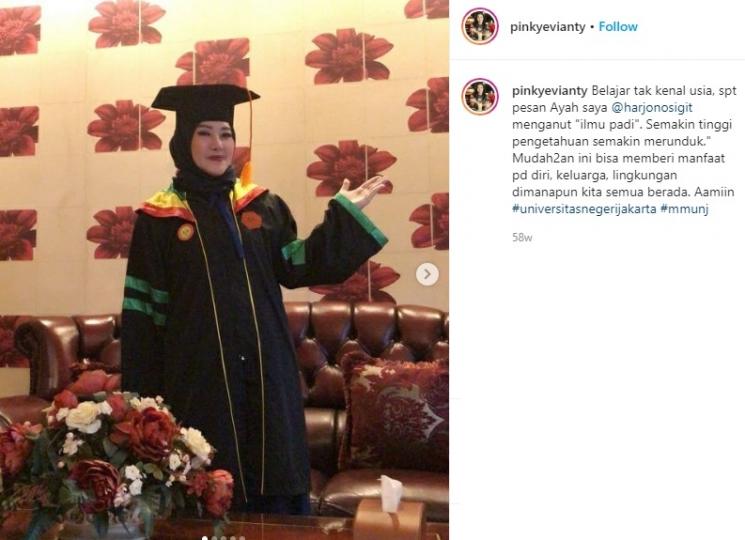Click the empty comments area below timestamp
Image resolution: width=745 pixels, height=540 pixels.
coord(597,380)
